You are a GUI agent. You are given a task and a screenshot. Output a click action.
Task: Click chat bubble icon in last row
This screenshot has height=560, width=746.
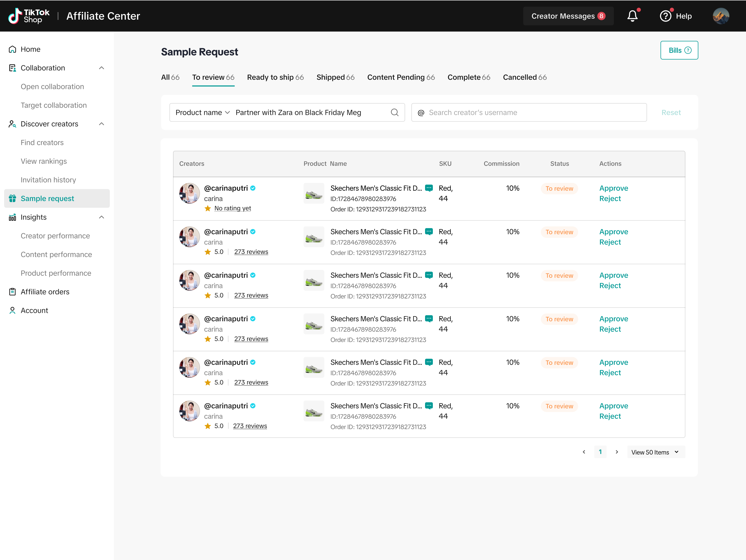coord(429,406)
